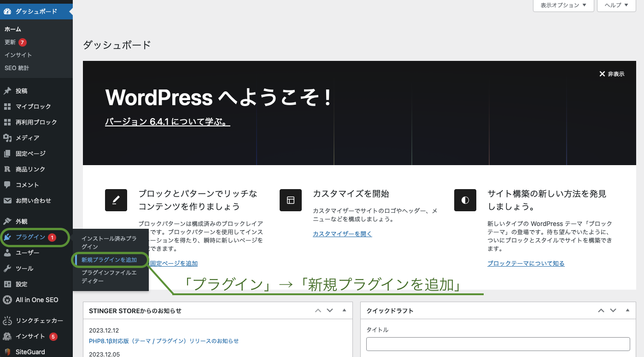Click the paintbrush icon for 外観
The height and width of the screenshot is (357, 644).
7,221
